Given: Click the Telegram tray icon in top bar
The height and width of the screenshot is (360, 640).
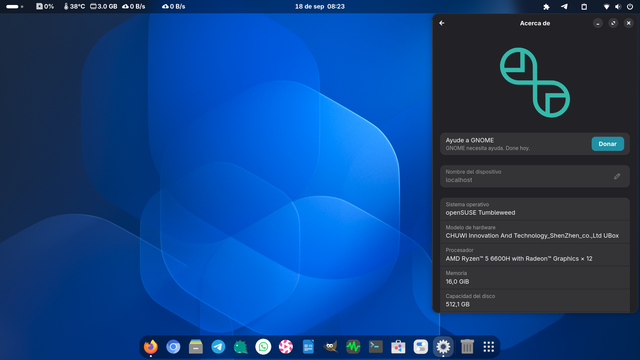Looking at the screenshot, I should pos(564,7).
